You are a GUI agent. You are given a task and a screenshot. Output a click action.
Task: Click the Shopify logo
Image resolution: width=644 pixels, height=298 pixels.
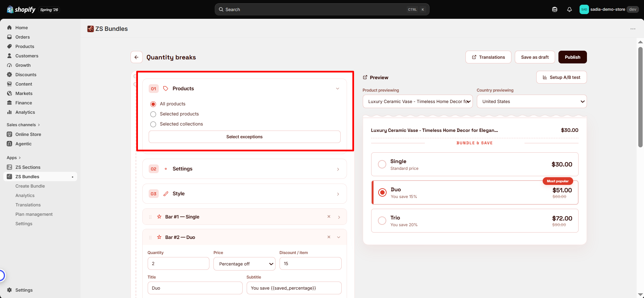pyautogui.click(x=21, y=9)
